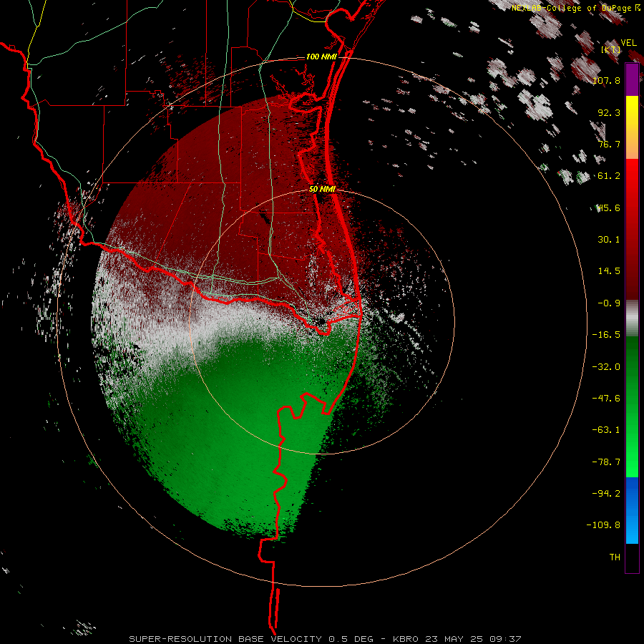Select the -32.0 legend value

(606, 367)
